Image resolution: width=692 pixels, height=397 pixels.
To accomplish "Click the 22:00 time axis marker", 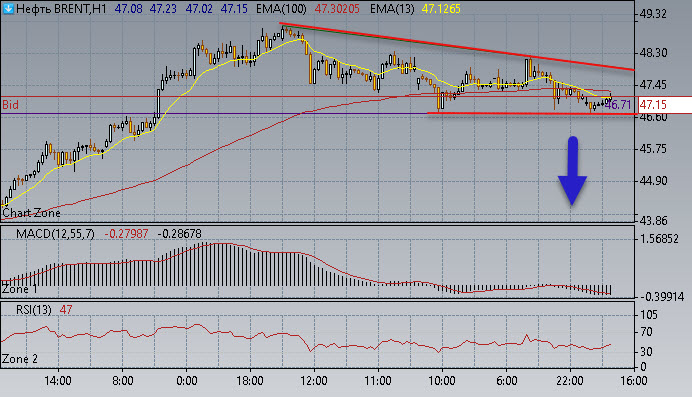I will click(570, 380).
